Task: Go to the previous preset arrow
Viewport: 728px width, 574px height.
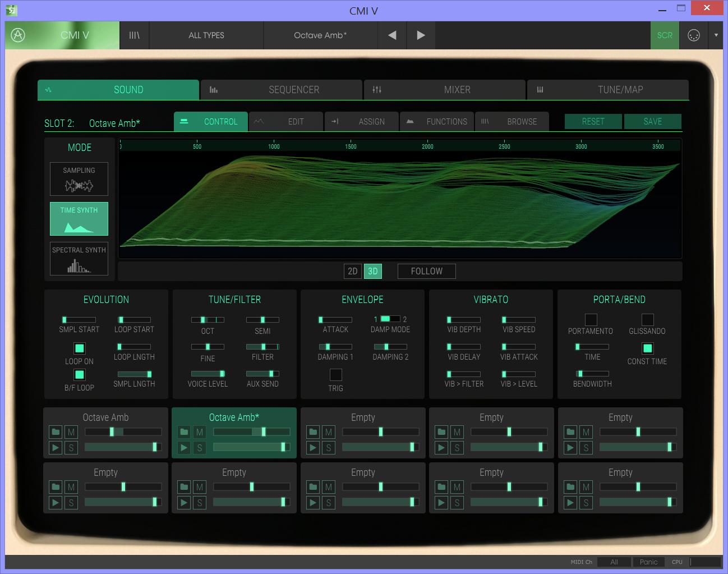Action: click(x=392, y=35)
